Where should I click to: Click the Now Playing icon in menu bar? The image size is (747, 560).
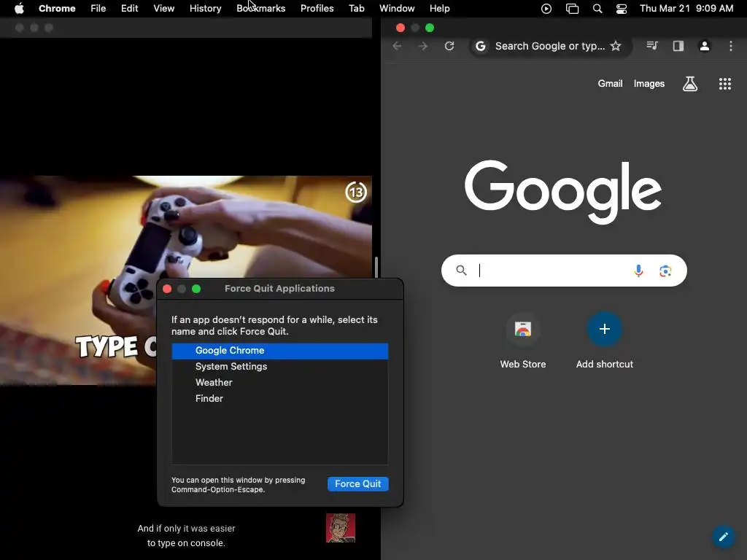tap(546, 8)
